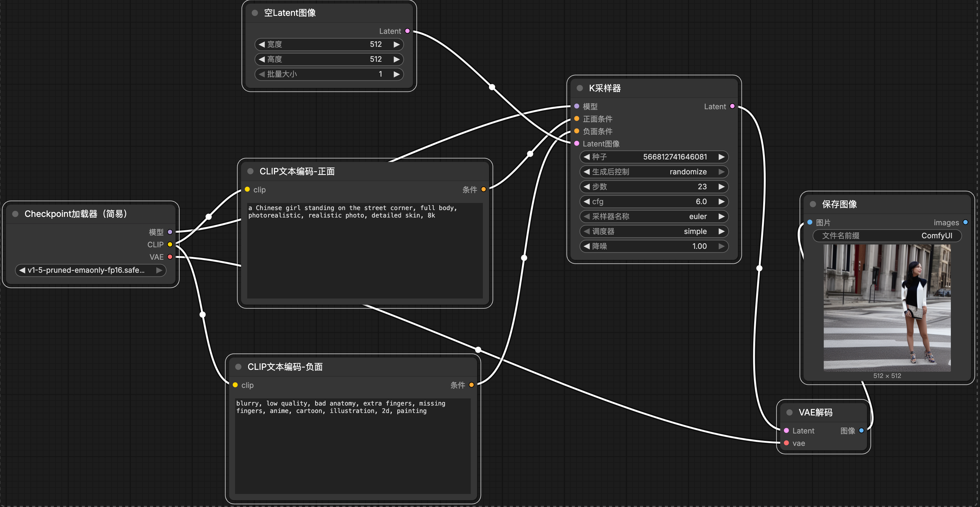Increase 高度 value with right arrow
Image resolution: width=980 pixels, height=507 pixels.
pyautogui.click(x=396, y=59)
